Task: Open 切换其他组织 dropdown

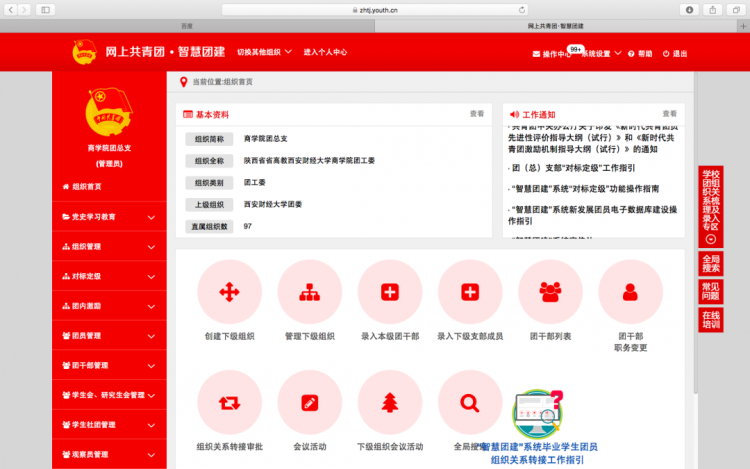Action: click(264, 52)
